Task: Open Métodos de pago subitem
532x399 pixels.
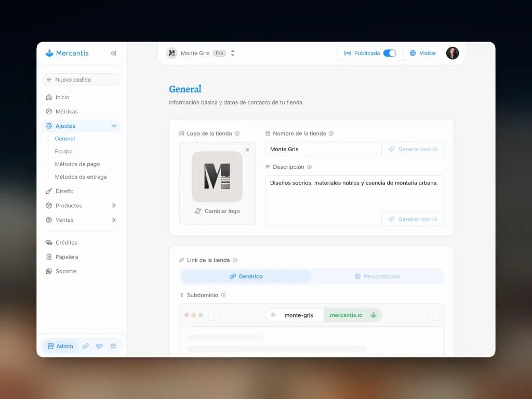Action: (77, 164)
